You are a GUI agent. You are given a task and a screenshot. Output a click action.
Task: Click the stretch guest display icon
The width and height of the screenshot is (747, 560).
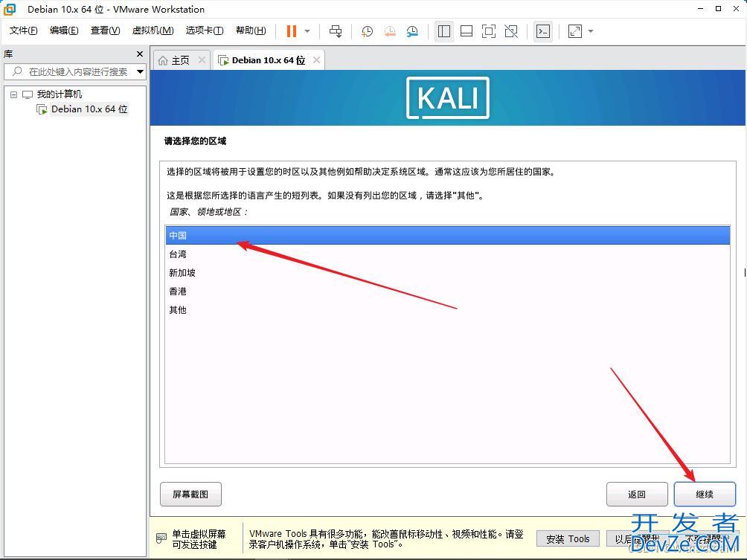tap(575, 31)
